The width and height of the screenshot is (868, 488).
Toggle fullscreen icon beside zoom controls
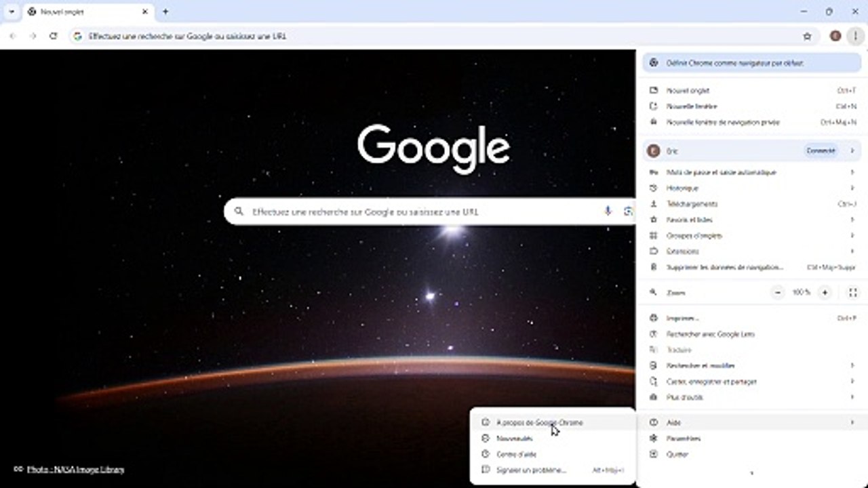[x=853, y=292]
